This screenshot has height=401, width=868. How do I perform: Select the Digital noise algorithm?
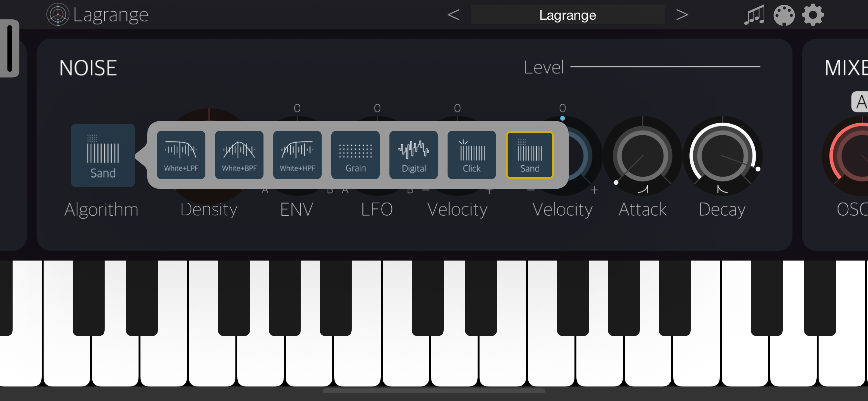(x=413, y=155)
